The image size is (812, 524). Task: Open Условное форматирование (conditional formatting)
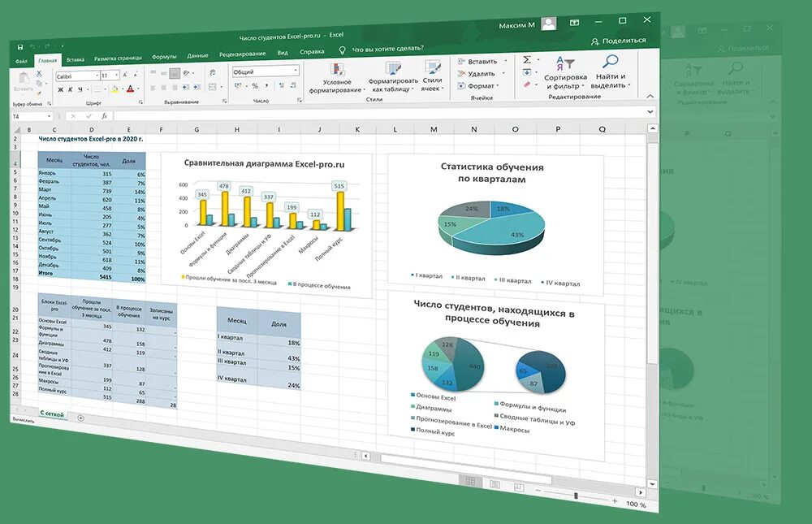(x=337, y=77)
